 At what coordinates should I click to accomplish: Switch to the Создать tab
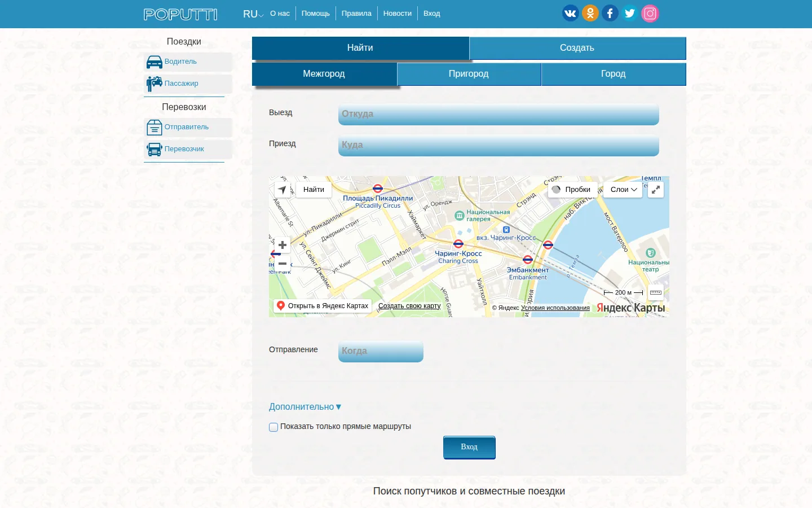click(577, 48)
